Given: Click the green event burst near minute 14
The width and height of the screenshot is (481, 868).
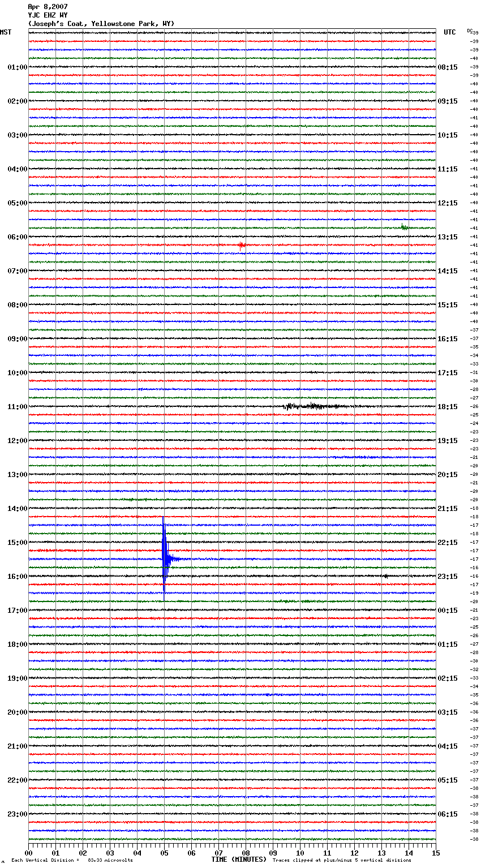Looking at the screenshot, I should 405,227.
